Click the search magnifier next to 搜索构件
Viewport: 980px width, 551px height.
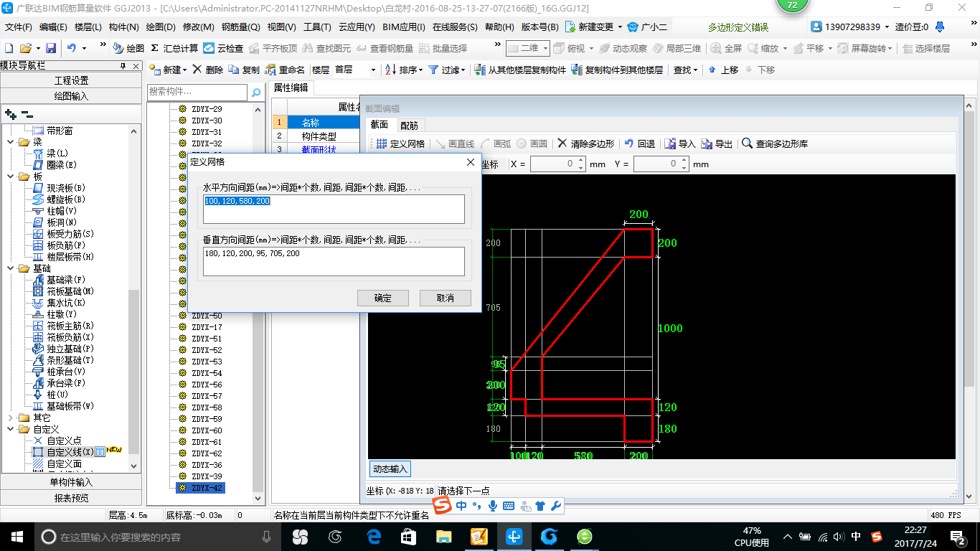click(255, 93)
